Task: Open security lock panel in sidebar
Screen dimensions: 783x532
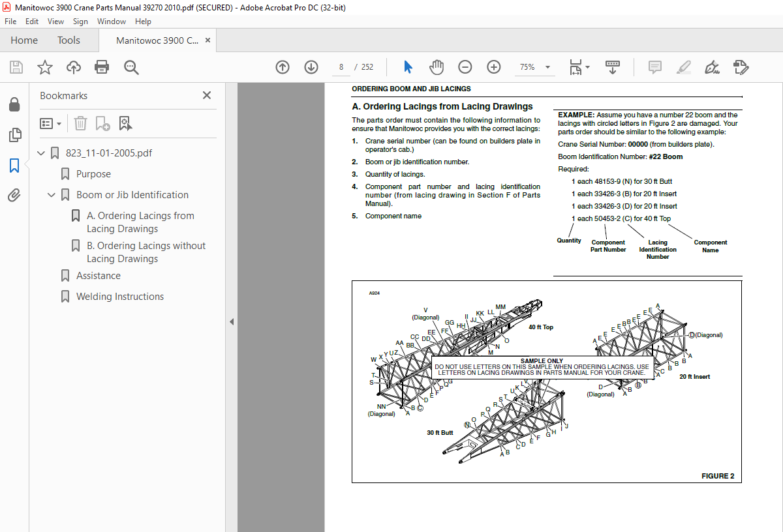Action: [x=14, y=105]
